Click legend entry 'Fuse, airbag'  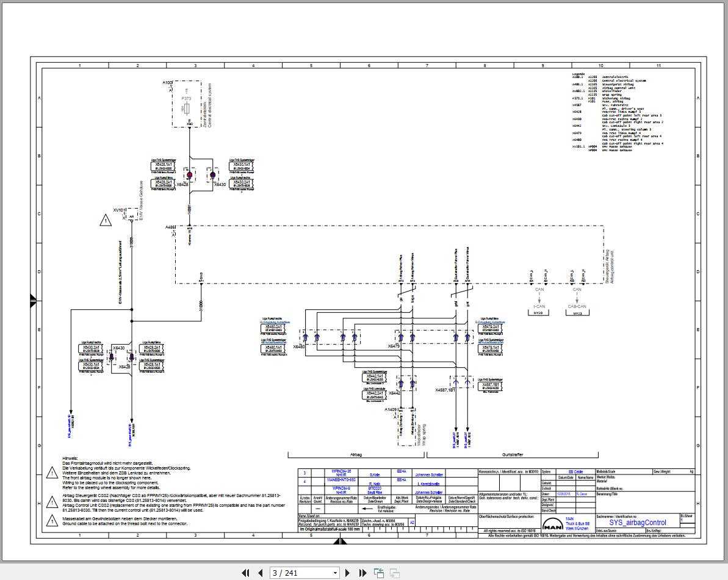(x=613, y=101)
